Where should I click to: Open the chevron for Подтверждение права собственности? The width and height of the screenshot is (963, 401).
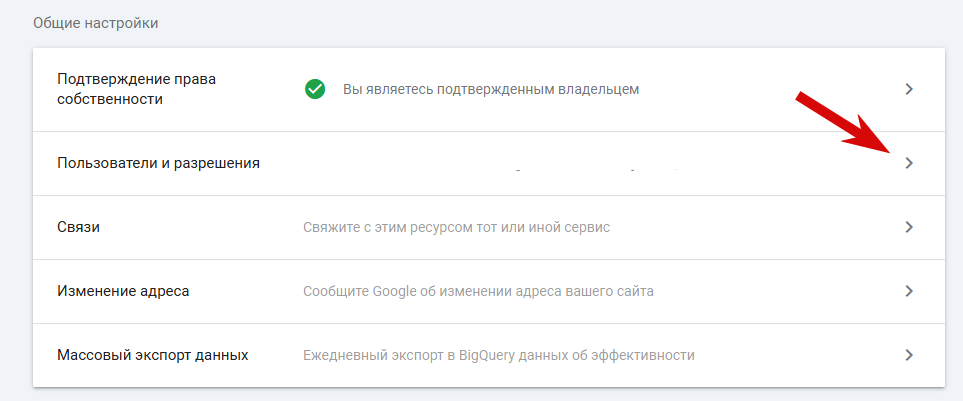pos(910,90)
